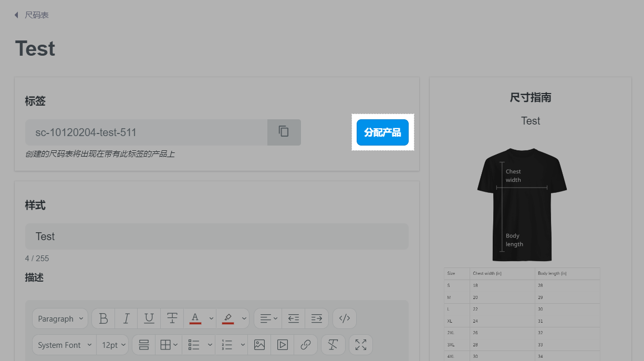Open text color picker arrow
The height and width of the screenshot is (361, 644).
pos(211,318)
